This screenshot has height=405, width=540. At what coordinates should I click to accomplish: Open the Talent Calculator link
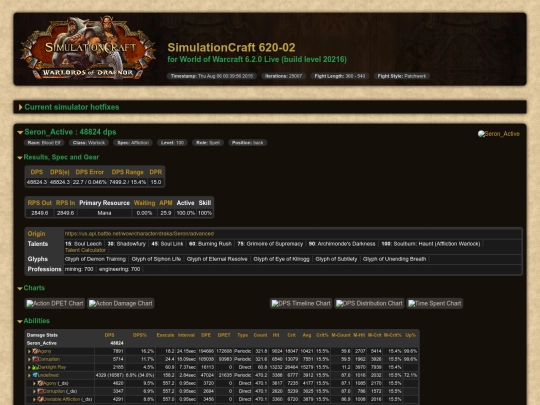pos(85,250)
